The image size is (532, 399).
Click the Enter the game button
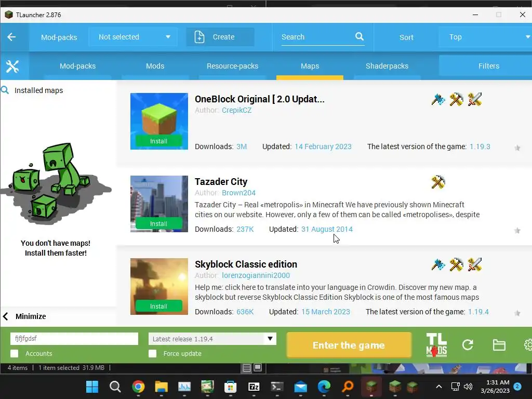pos(349,345)
